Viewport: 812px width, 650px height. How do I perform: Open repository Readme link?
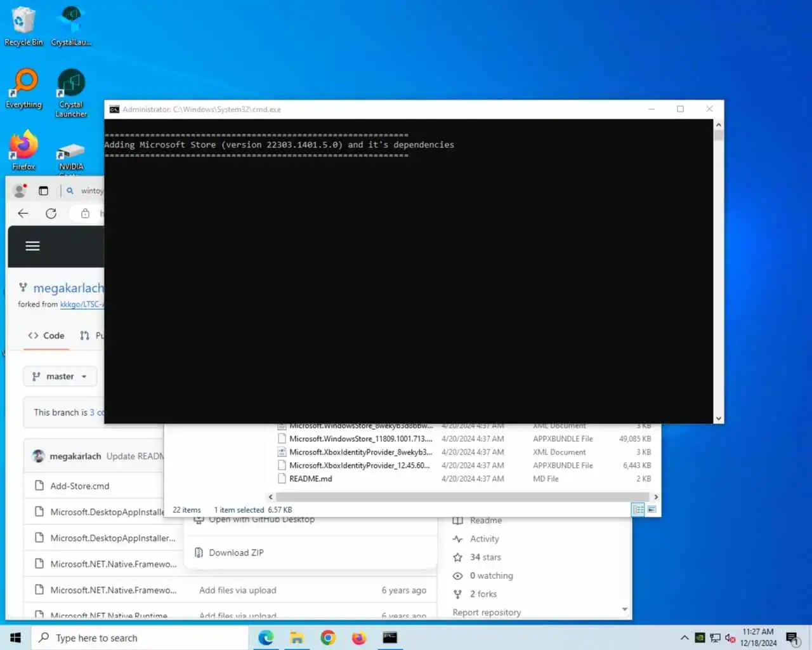[485, 521]
